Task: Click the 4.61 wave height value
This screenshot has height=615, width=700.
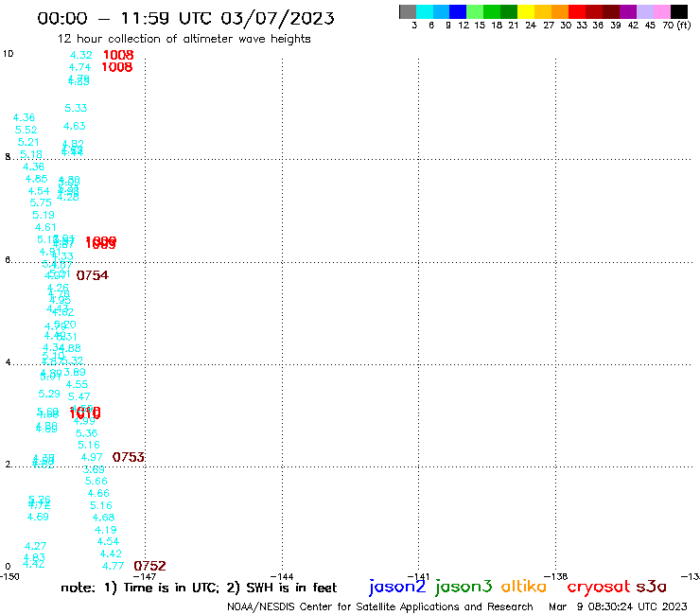Action: (45, 228)
